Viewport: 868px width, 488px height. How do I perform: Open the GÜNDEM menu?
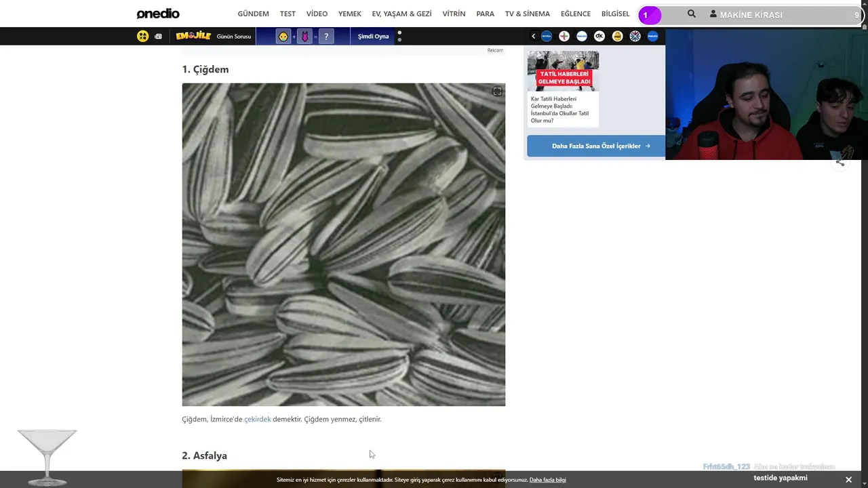pos(253,14)
